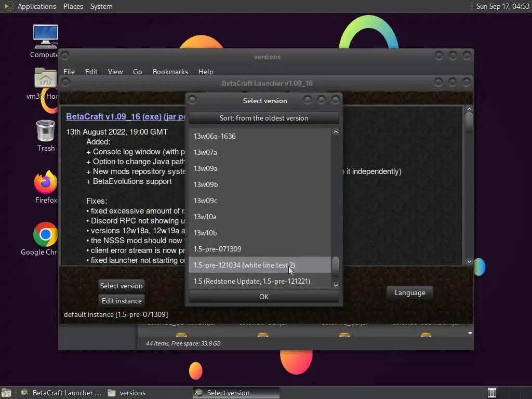Image resolution: width=532 pixels, height=399 pixels.
Task: Click changelog panel scroll up arrow
Action: 469,109
